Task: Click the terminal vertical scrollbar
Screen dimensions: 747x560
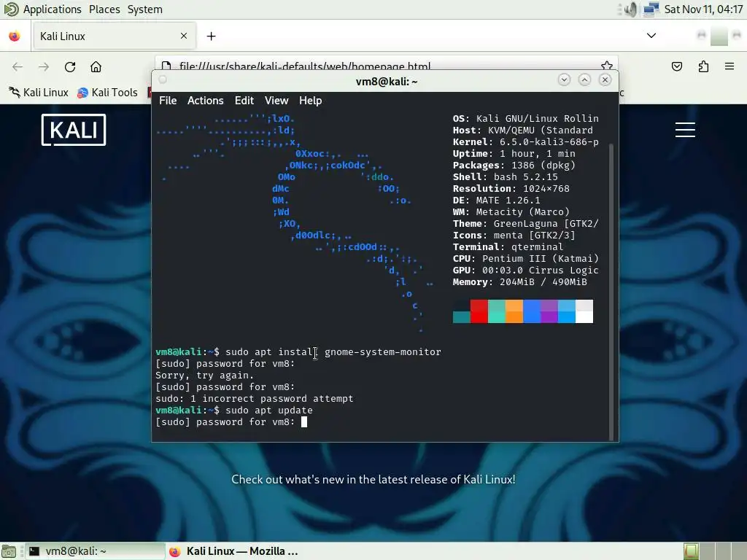Action: 612,290
